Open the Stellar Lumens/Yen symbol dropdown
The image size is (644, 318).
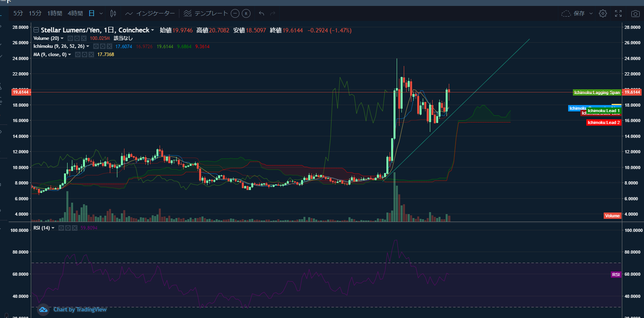click(153, 30)
